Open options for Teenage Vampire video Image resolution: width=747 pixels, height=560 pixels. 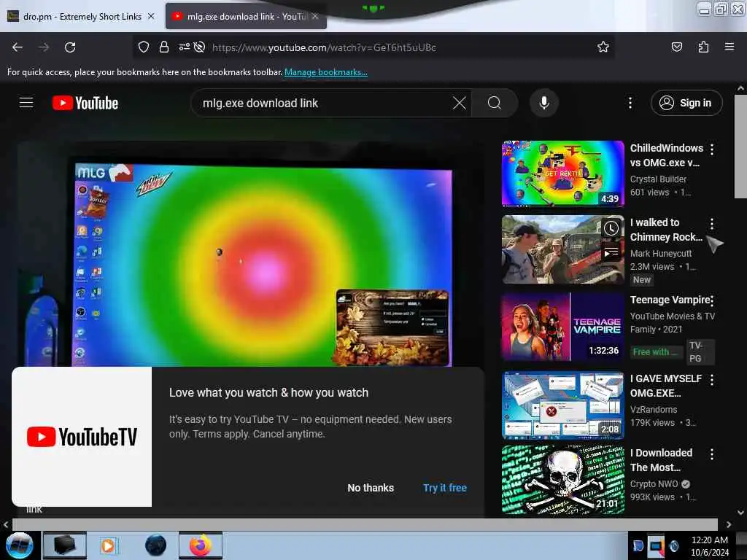tap(712, 300)
